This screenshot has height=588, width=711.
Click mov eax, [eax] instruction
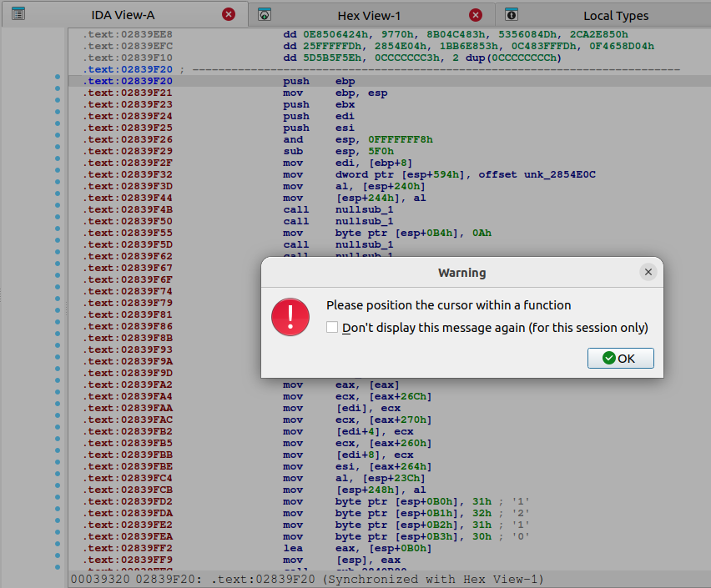[341, 384]
